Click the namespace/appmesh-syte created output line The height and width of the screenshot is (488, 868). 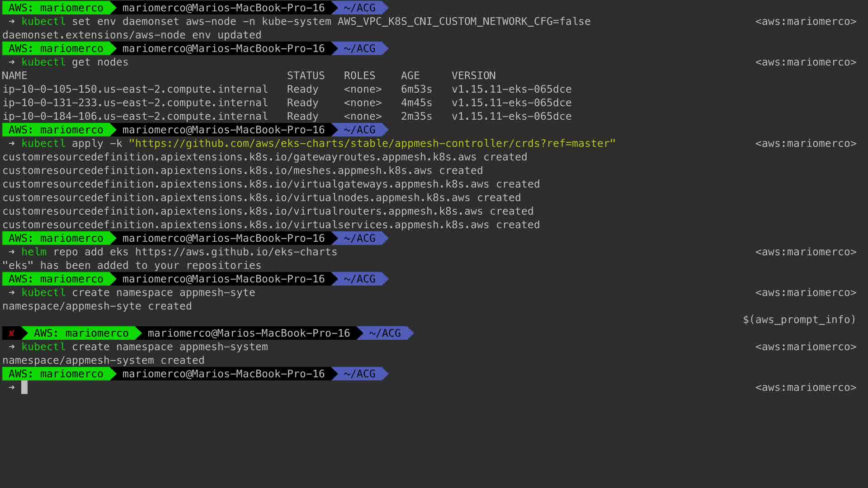[97, 306]
